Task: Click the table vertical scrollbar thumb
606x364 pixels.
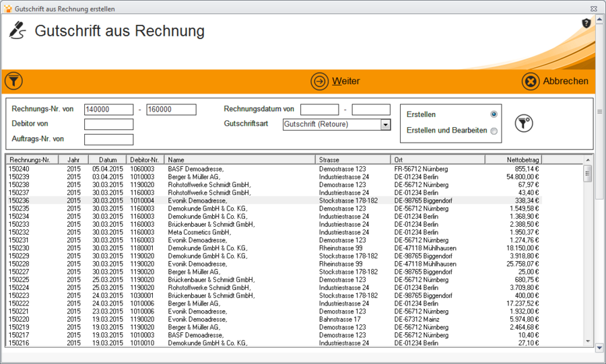Action: click(x=587, y=174)
